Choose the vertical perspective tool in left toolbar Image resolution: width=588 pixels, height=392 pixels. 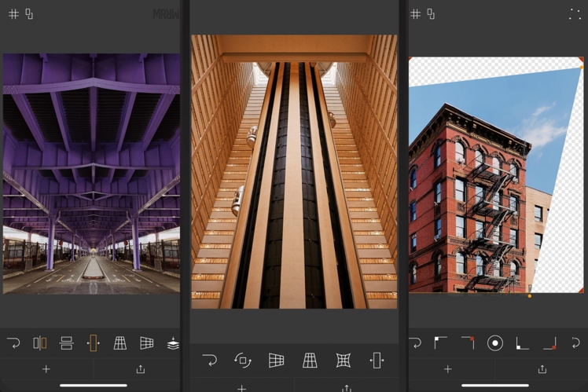coord(120,343)
